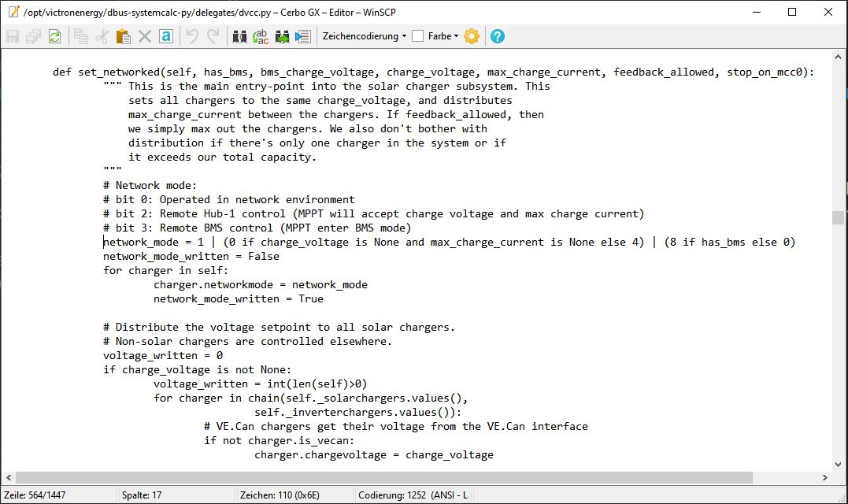Click the Reload file icon
Viewport: 848px width, 504px height.
pyautogui.click(x=54, y=36)
